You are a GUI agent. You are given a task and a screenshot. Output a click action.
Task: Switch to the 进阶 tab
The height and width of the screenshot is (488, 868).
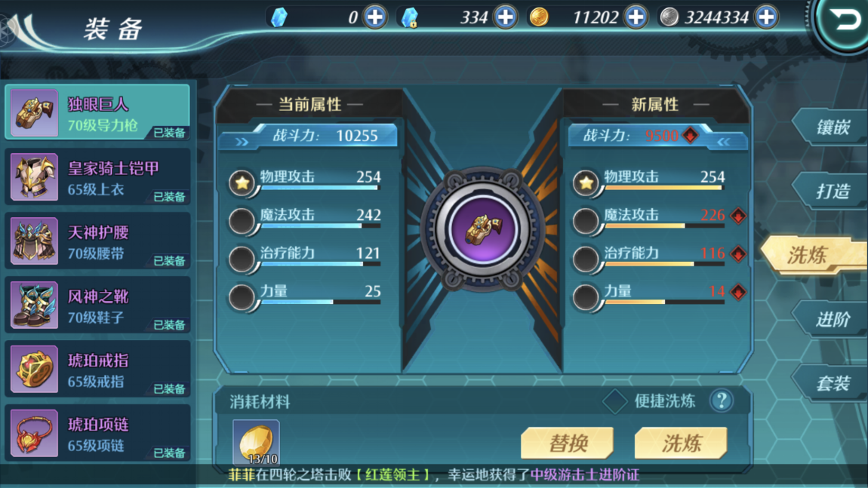click(x=832, y=319)
